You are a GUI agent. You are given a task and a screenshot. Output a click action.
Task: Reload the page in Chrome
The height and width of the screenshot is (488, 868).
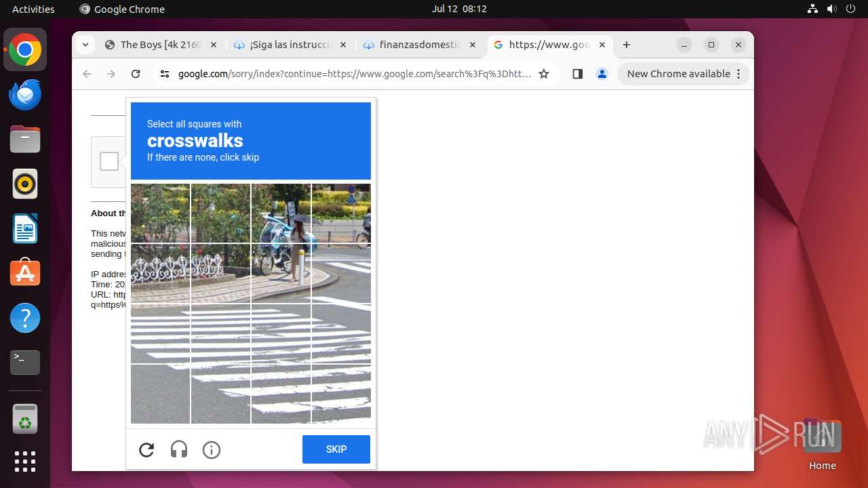[x=136, y=74]
